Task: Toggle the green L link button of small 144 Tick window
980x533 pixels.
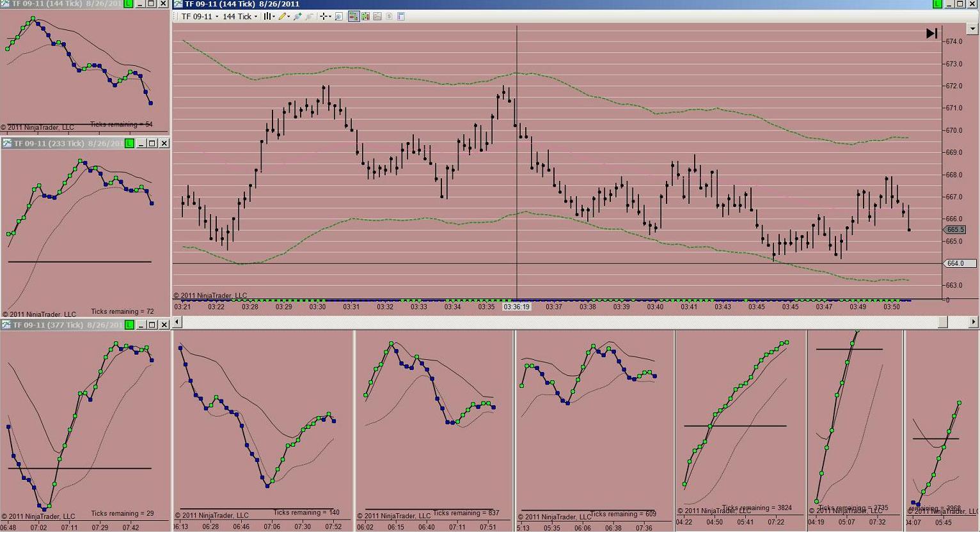Action: tap(129, 4)
